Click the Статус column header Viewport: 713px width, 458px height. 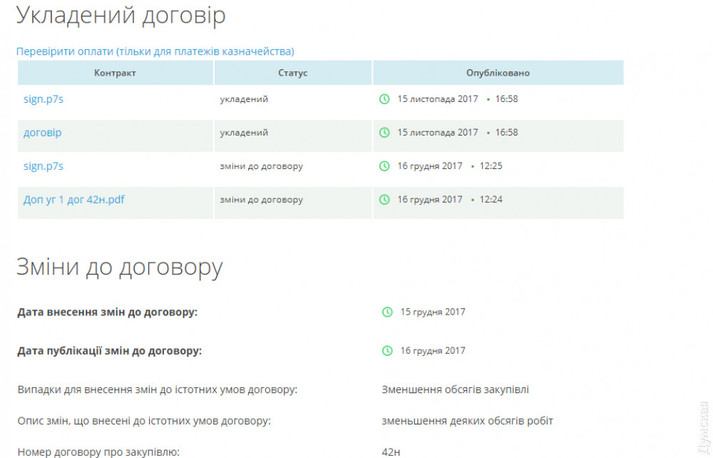[293, 73]
